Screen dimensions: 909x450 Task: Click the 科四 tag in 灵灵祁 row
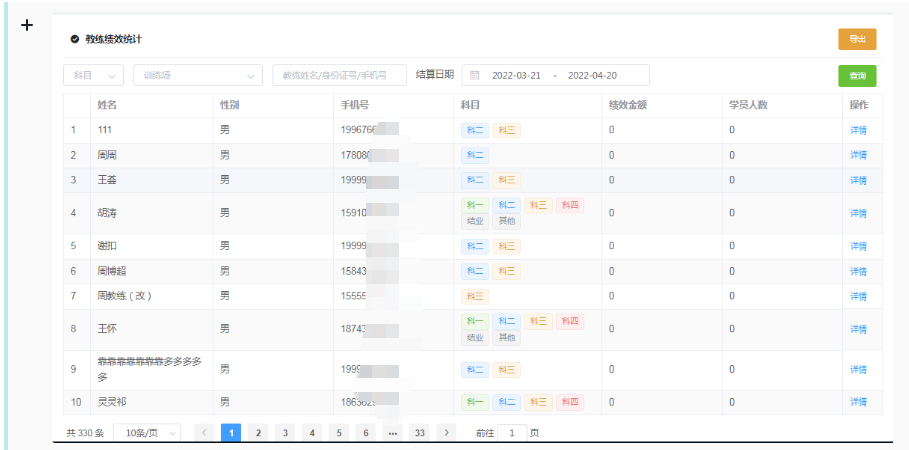point(570,402)
